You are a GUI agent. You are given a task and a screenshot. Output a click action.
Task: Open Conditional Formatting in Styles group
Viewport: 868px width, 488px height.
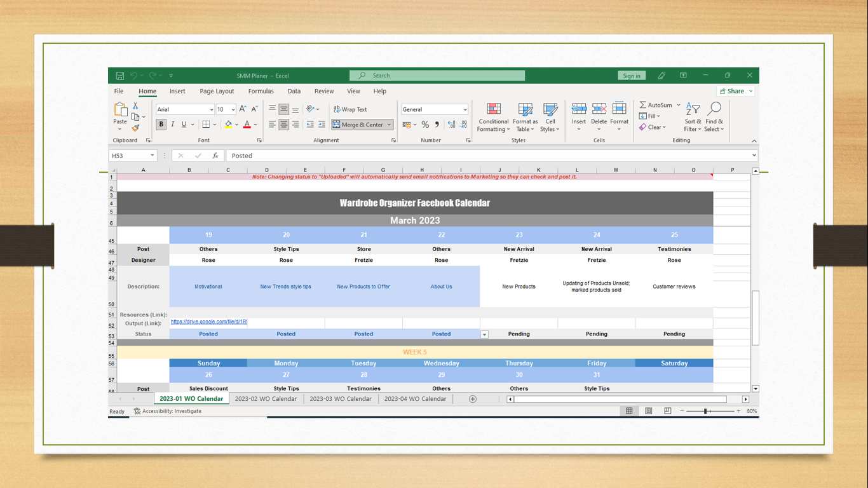[494, 118]
